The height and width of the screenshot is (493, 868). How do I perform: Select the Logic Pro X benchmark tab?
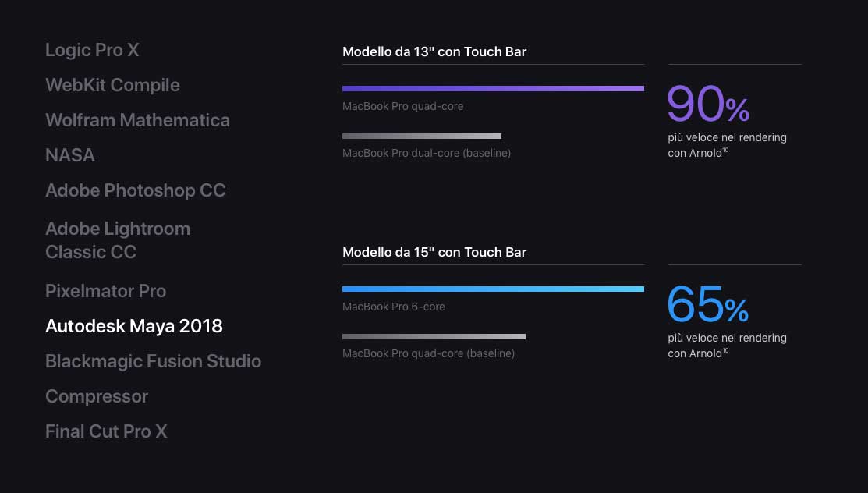[92, 50]
